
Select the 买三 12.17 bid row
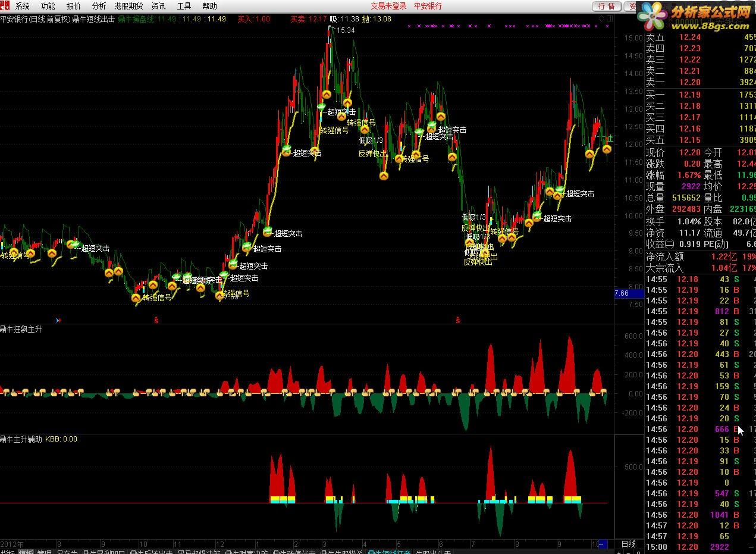[701, 117]
